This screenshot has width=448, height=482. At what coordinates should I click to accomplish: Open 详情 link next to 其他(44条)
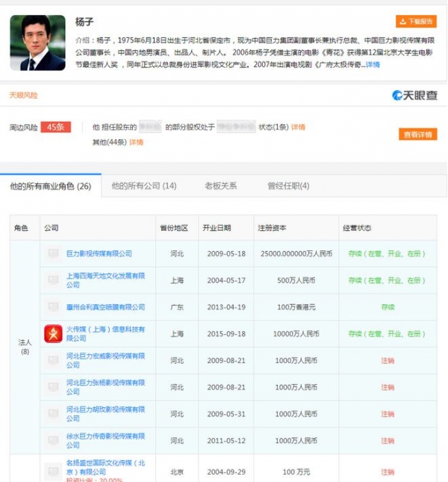click(x=136, y=142)
